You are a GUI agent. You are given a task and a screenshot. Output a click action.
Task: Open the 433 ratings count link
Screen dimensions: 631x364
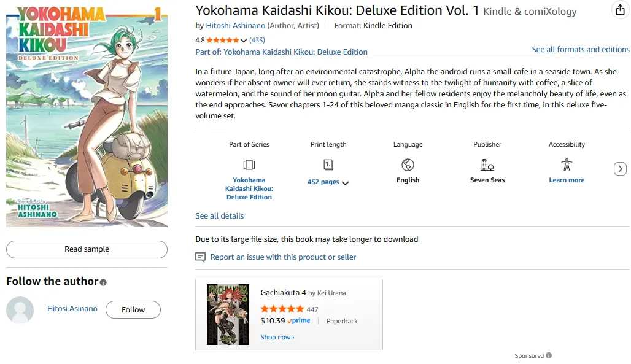[257, 40]
